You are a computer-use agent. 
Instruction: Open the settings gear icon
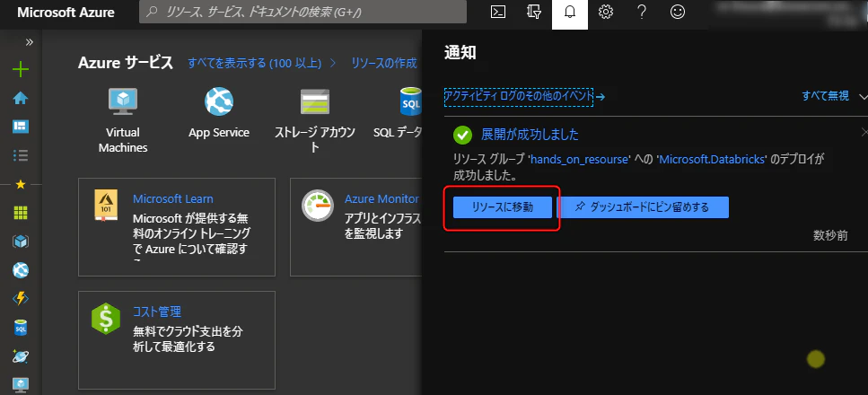(x=606, y=13)
